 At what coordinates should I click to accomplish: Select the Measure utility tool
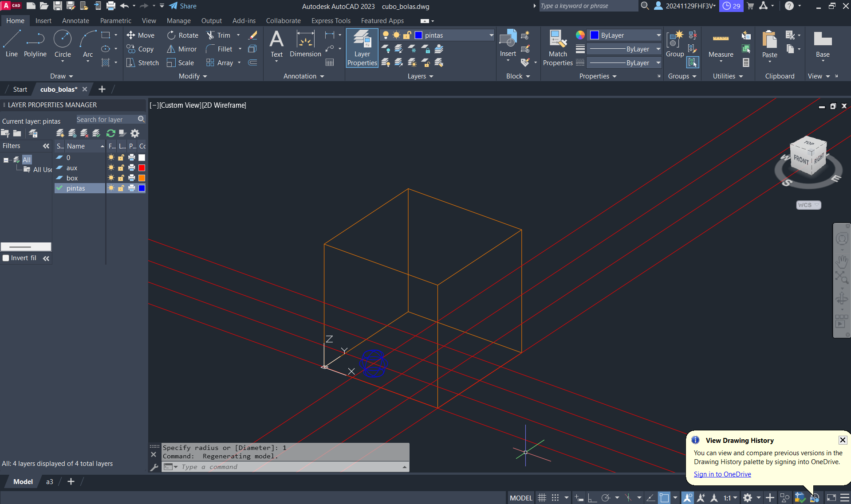pyautogui.click(x=721, y=44)
